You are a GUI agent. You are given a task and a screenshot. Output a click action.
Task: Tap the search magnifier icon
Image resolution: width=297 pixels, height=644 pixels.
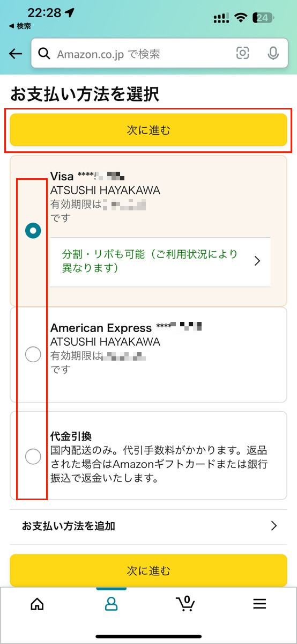(44, 54)
